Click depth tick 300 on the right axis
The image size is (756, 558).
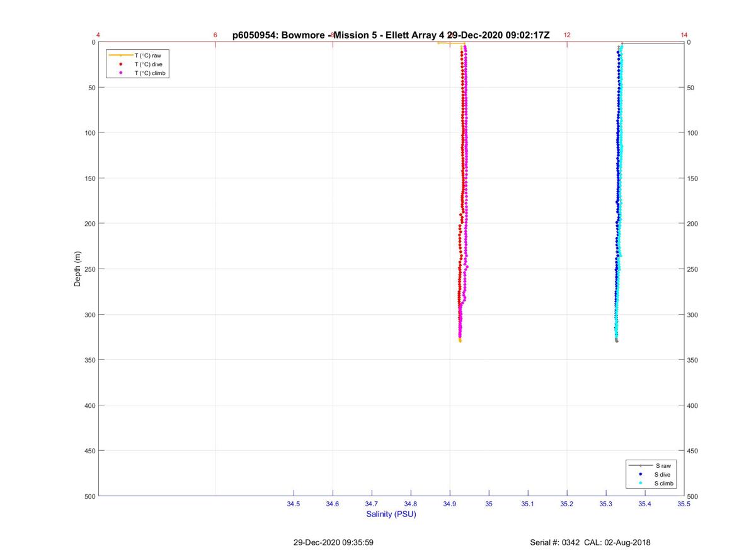click(692, 315)
